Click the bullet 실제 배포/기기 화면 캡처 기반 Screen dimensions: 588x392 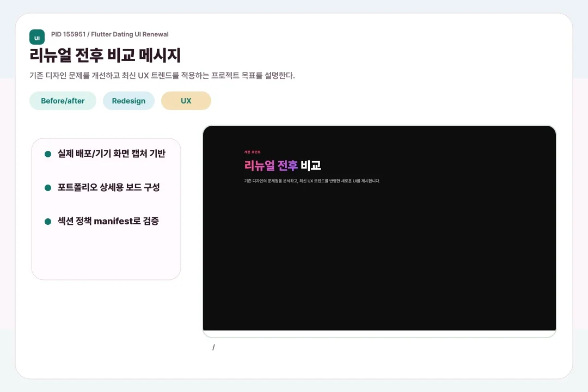(112, 154)
